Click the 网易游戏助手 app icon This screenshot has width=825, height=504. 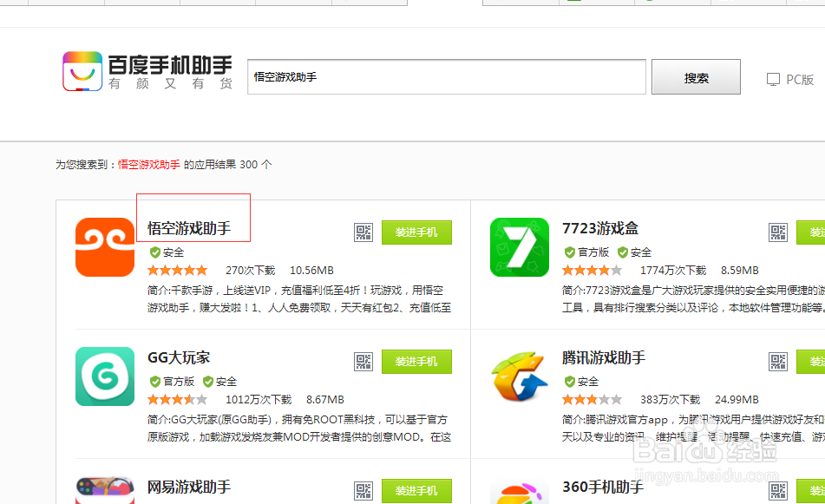104,488
